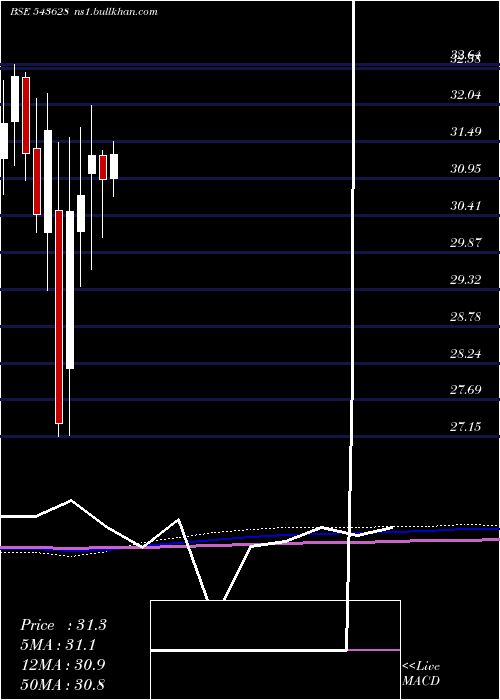Click the <<Live MACD label
This screenshot has height=700, width=500.
tap(421, 674)
